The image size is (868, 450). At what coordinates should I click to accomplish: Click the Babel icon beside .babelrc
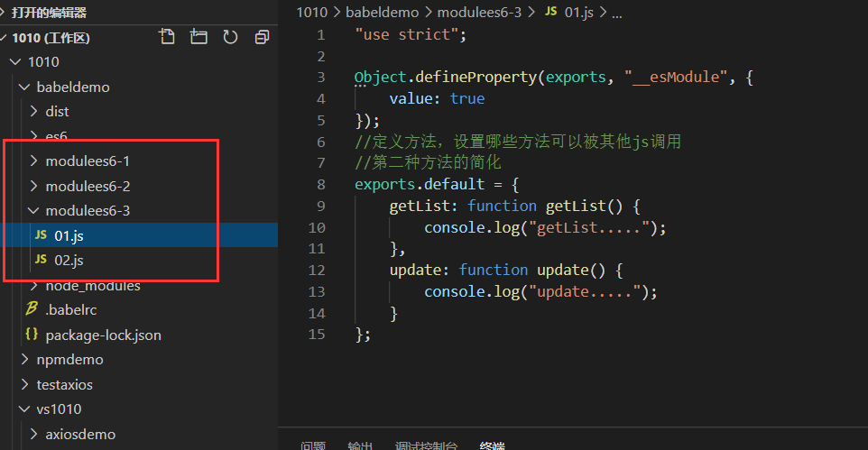point(32,308)
